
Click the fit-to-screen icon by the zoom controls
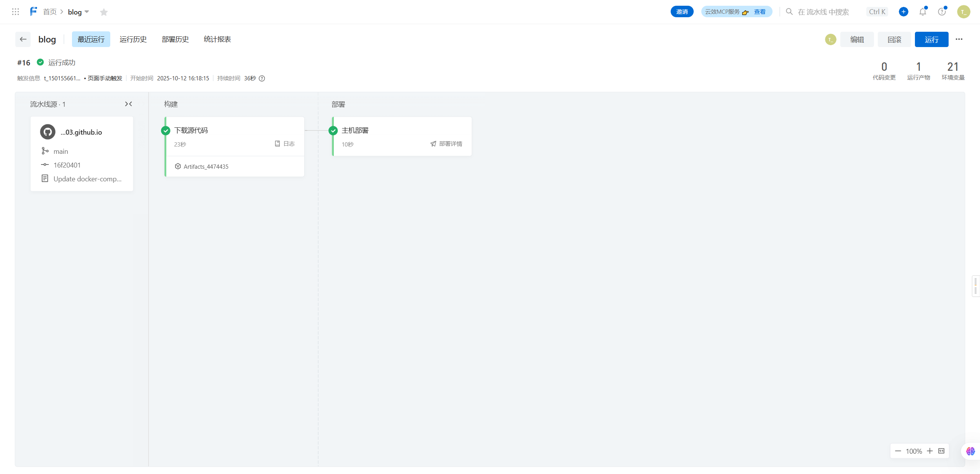point(941,451)
